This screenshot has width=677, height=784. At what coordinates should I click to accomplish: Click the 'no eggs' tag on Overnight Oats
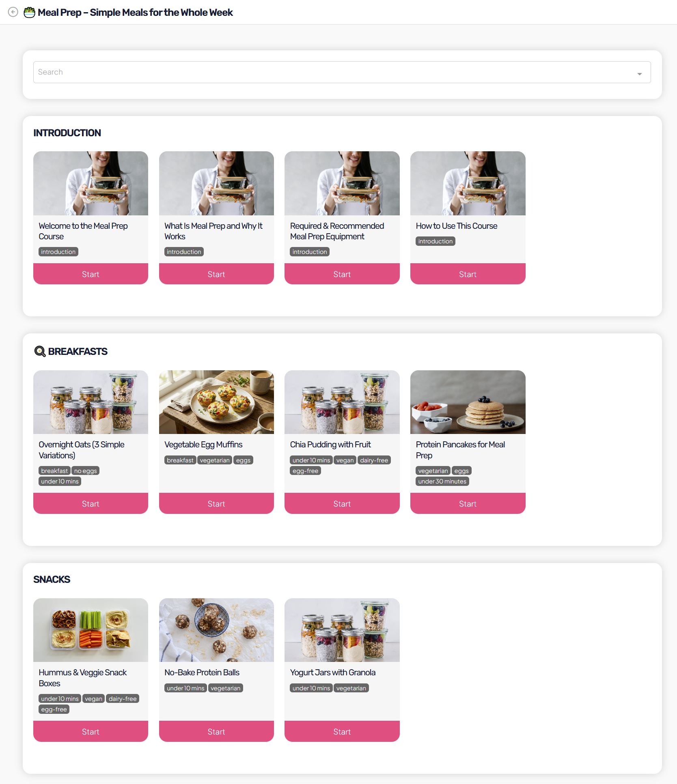coord(86,470)
